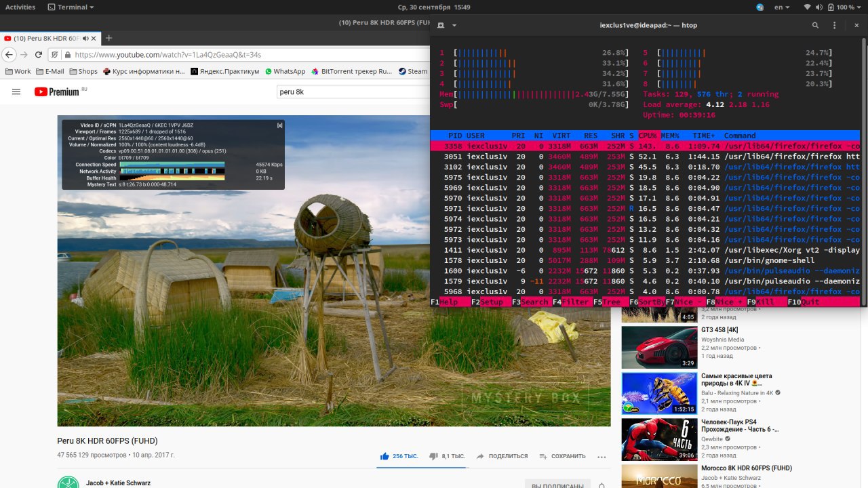The image size is (868, 488).
Task: Open the bee nature colors video thumbnail
Action: pyautogui.click(x=659, y=393)
